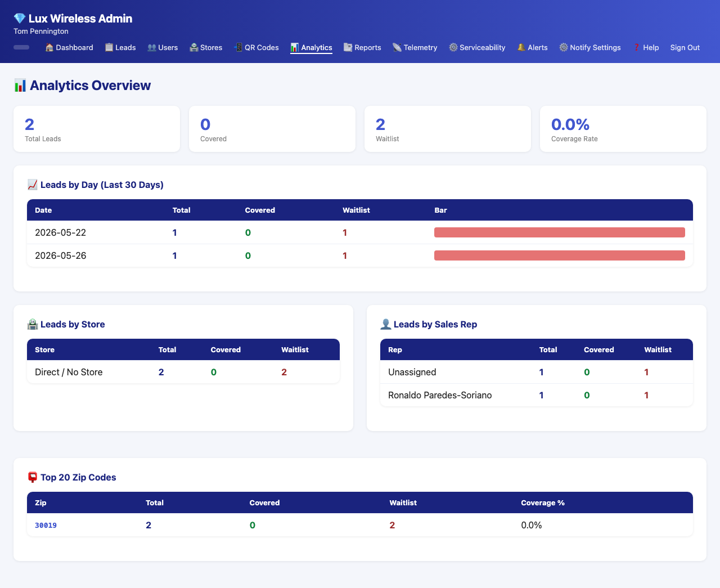Click the people icon beside Users
Viewport: 720px width, 588px height.
click(152, 47)
